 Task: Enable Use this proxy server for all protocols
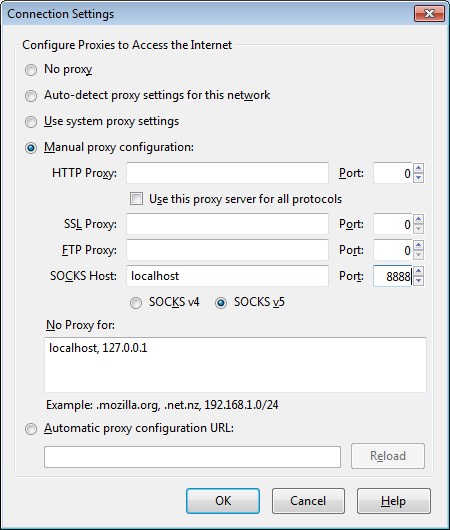[136, 199]
